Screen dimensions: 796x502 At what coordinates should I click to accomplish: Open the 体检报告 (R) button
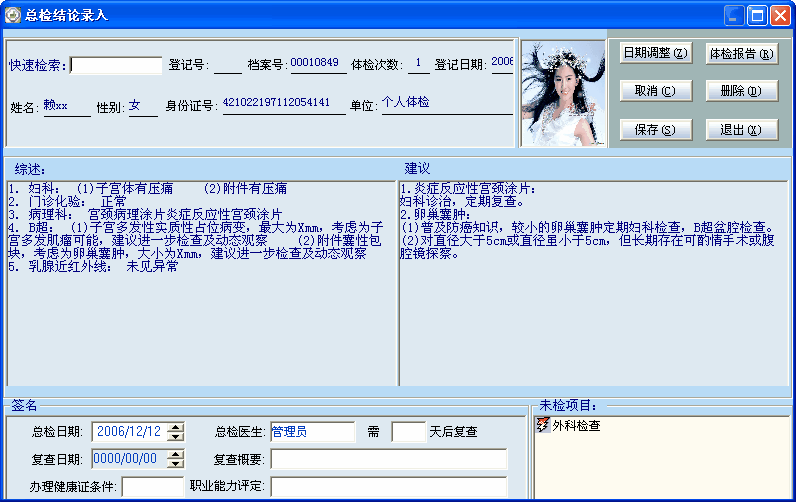coord(742,53)
